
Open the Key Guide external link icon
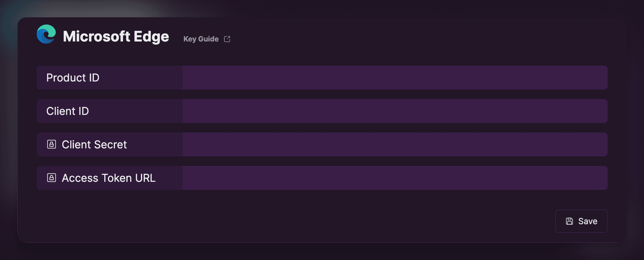tap(227, 39)
